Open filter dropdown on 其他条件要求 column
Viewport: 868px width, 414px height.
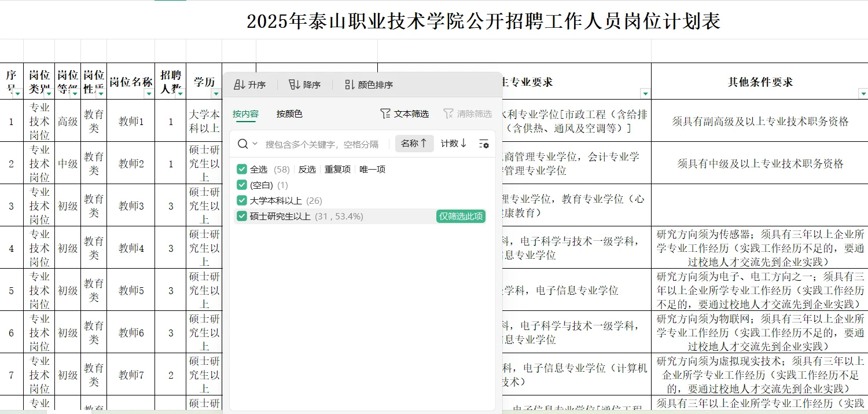pos(863,94)
